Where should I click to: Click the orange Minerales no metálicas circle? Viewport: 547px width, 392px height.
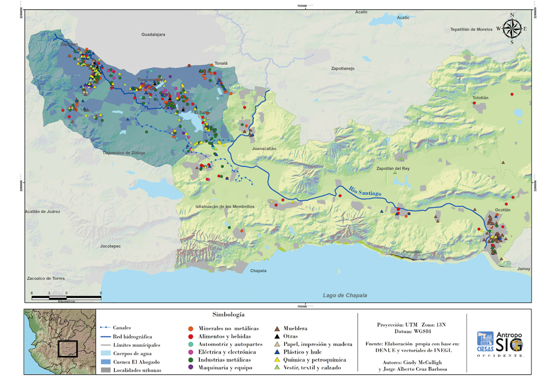(191, 328)
